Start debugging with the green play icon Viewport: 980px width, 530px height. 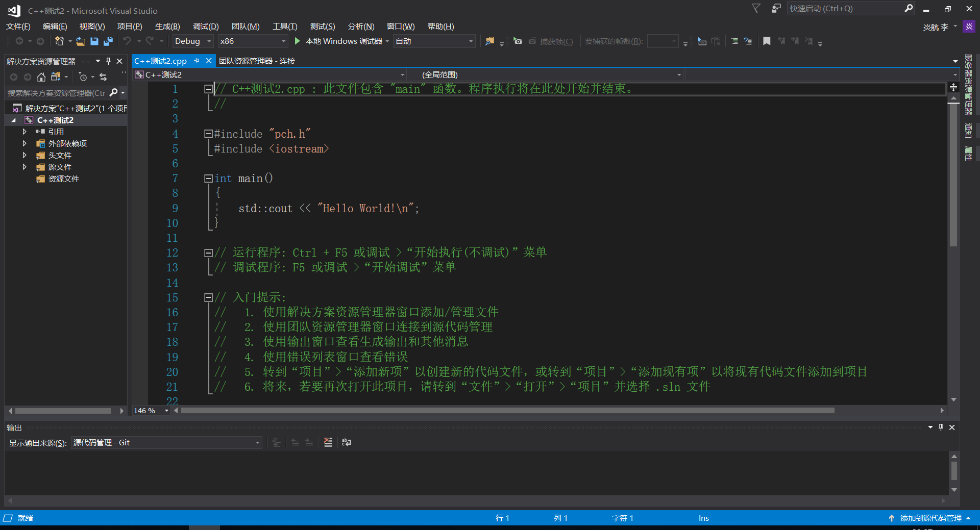(298, 41)
